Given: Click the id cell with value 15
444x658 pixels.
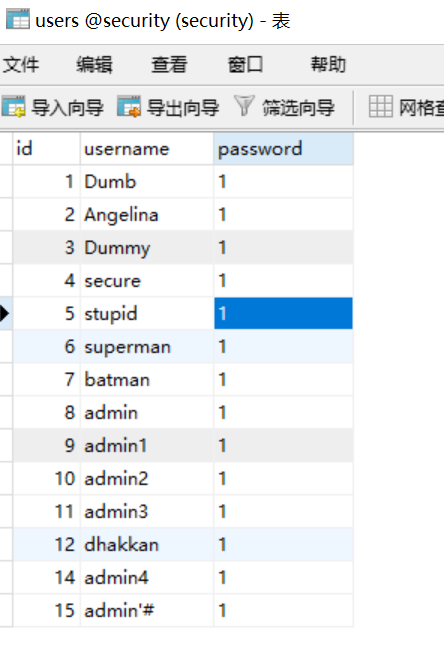Looking at the screenshot, I should pos(46,611).
